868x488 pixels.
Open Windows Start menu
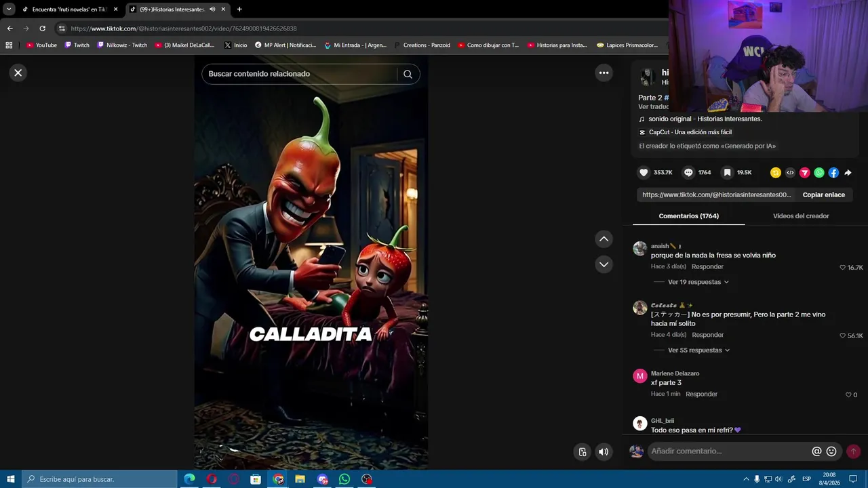click(10, 479)
